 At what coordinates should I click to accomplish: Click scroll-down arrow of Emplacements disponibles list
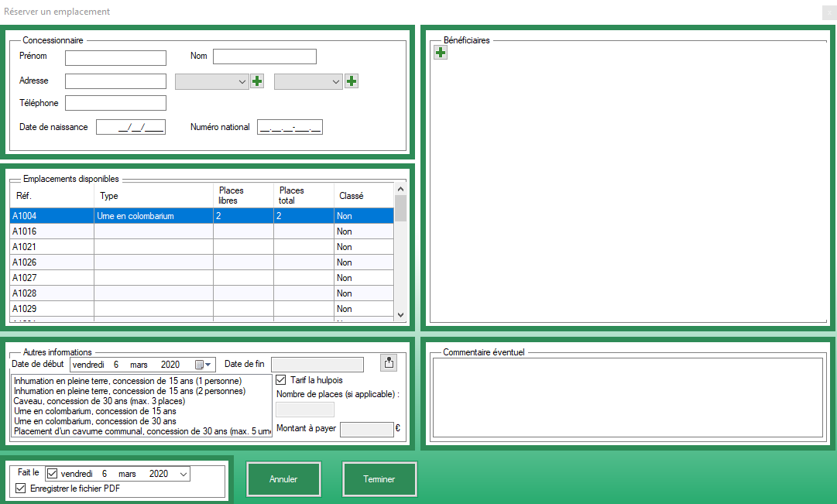click(400, 314)
